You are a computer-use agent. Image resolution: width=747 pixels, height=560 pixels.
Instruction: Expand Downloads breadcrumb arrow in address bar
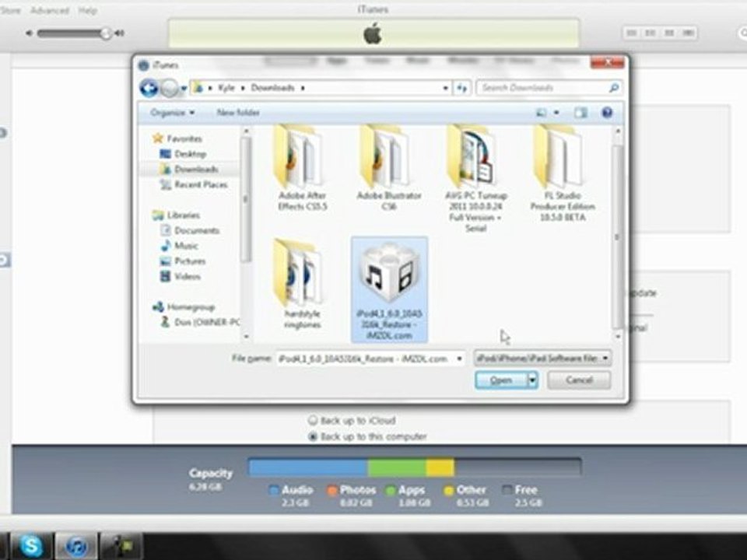tap(303, 88)
